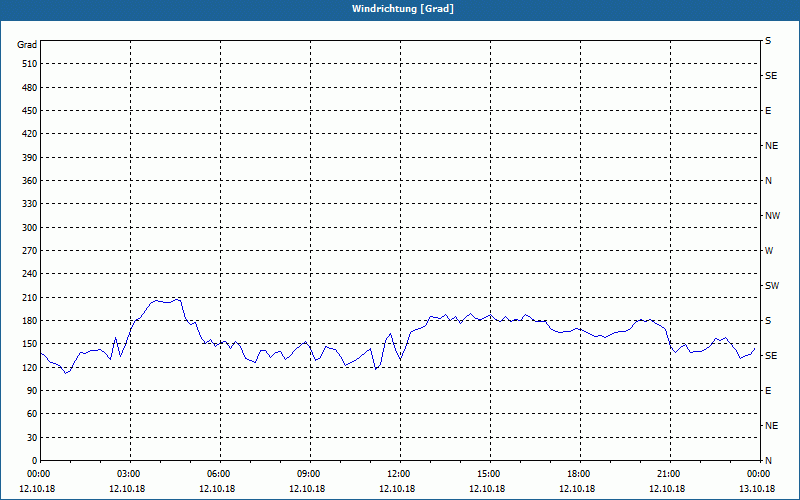Click the 21:00 time axis label
This screenshot has width=800, height=500.
(669, 474)
